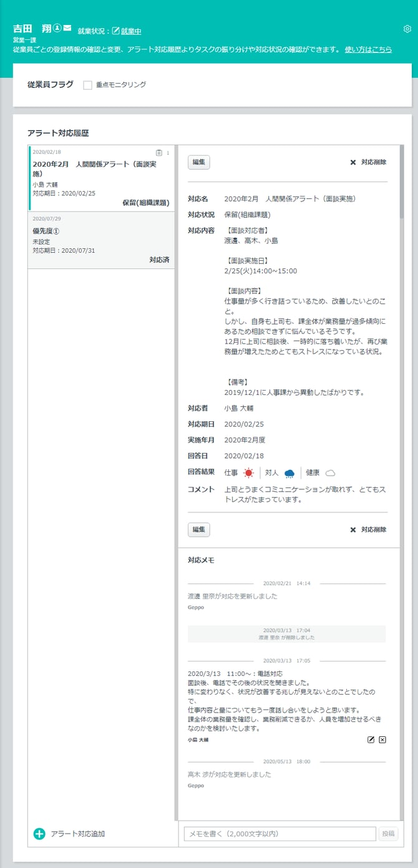
Task: Check the 重点モニタリング checkbox
Action: point(87,85)
